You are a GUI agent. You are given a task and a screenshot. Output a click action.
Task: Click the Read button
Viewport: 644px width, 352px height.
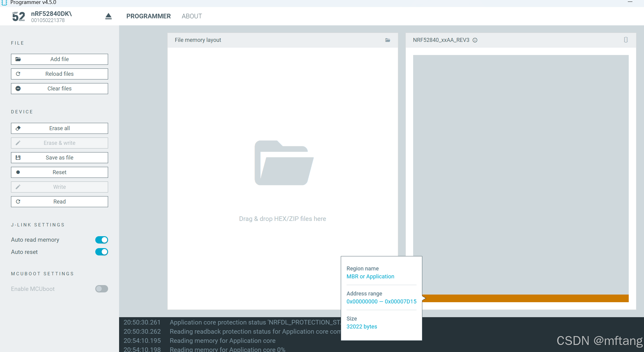(x=60, y=202)
